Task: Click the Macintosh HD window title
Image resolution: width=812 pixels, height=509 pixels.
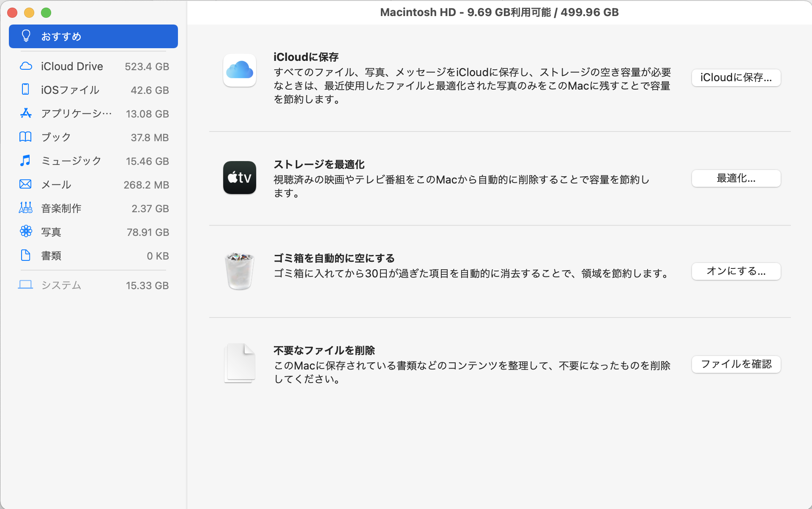Action: (x=499, y=12)
